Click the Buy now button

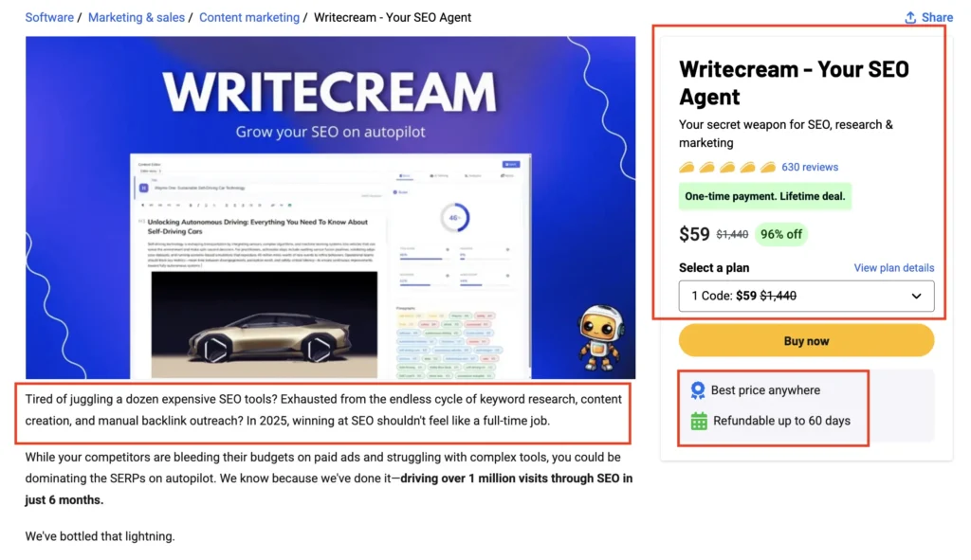806,340
